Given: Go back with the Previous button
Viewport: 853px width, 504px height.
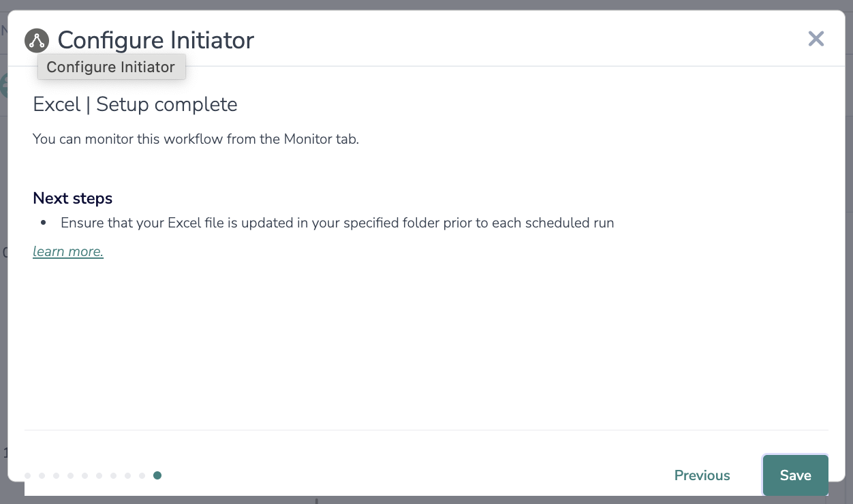Looking at the screenshot, I should 702,475.
